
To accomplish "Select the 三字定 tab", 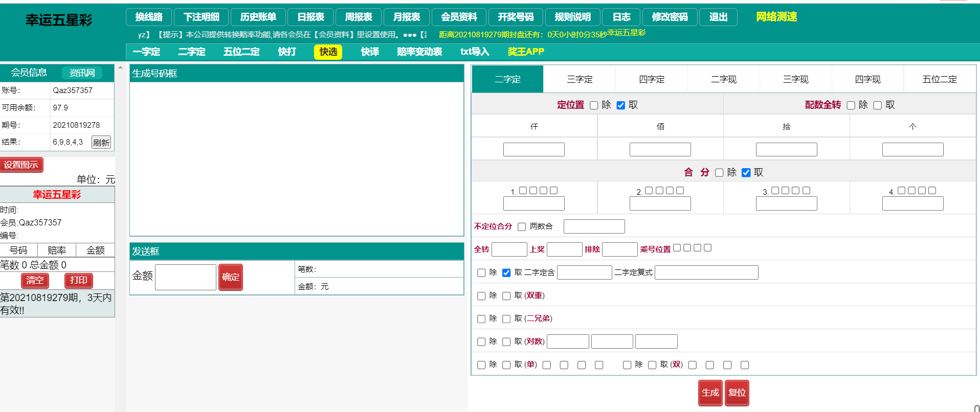I will (x=580, y=79).
